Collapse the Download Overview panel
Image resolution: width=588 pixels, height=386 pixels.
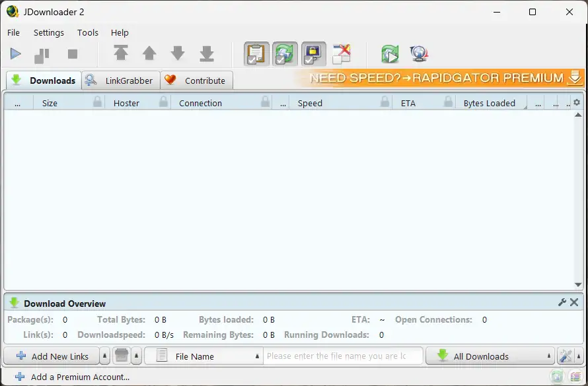tap(573, 302)
